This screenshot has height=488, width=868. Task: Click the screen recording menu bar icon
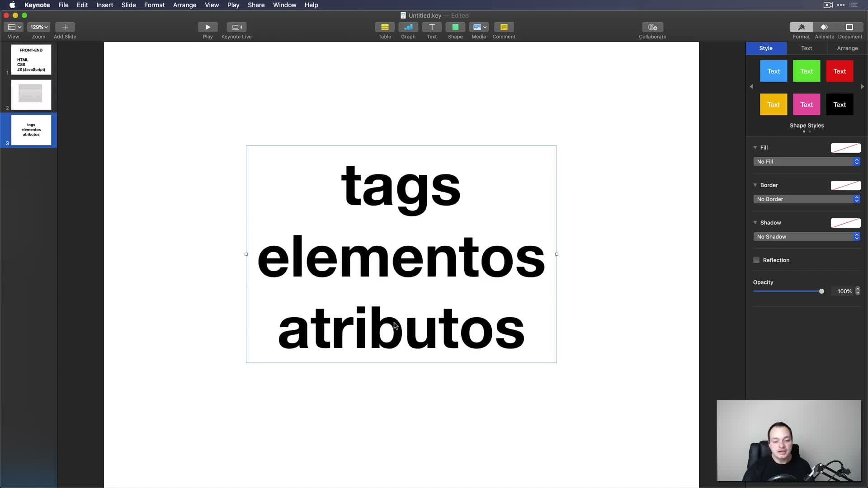pyautogui.click(x=828, y=5)
